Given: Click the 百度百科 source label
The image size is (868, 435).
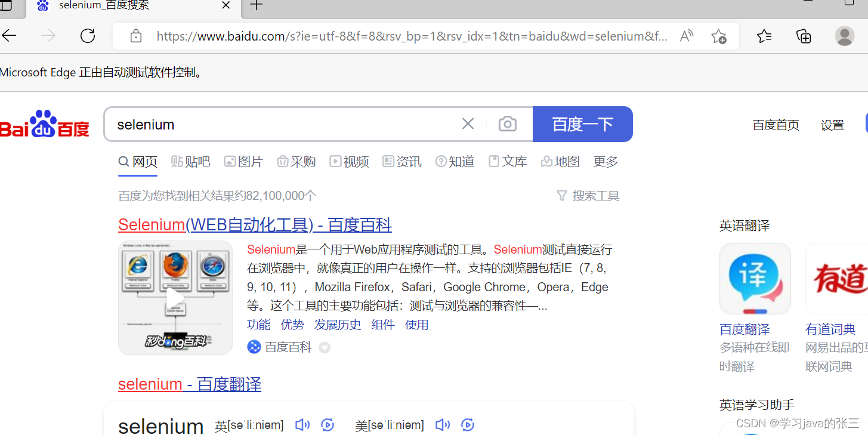Looking at the screenshot, I should tap(288, 347).
